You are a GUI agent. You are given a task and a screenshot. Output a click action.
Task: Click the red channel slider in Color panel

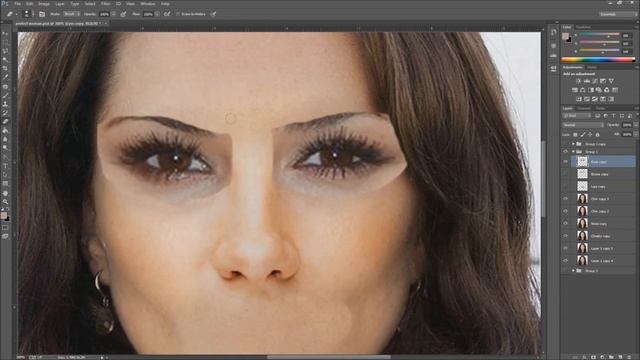click(x=599, y=35)
